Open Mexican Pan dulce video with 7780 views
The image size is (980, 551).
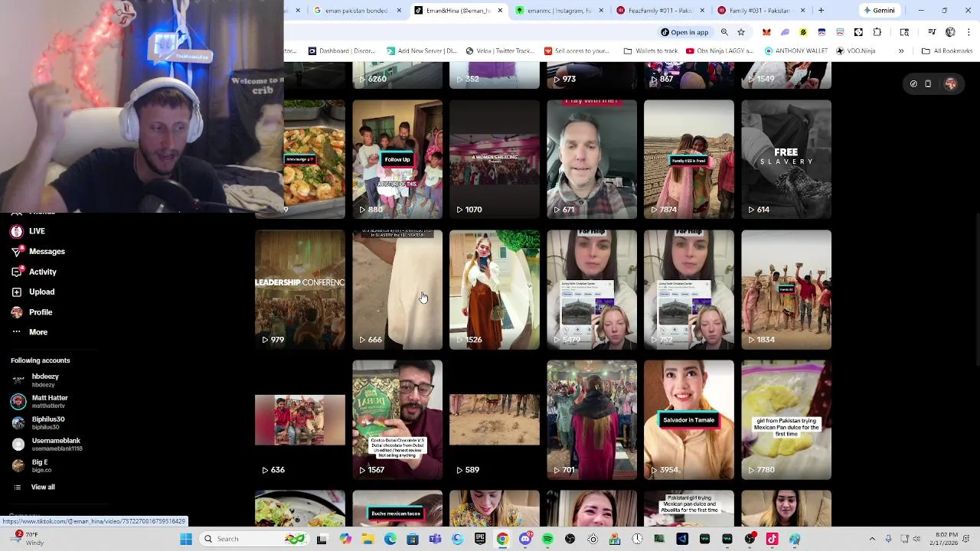tap(786, 419)
